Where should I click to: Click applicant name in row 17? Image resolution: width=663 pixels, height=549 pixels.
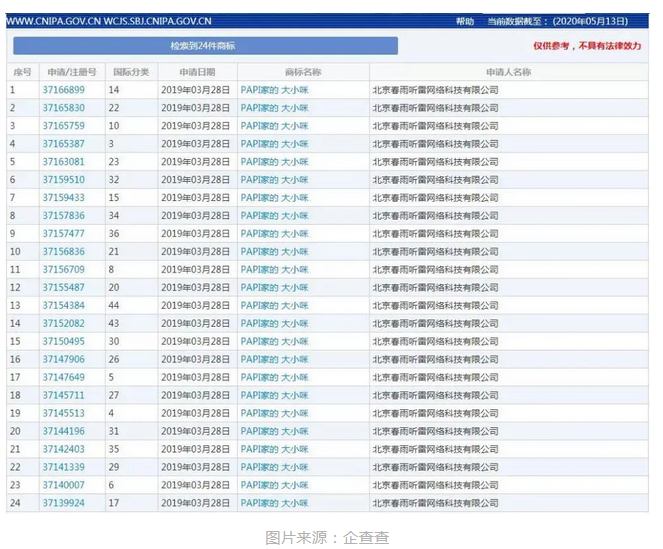[x=435, y=377]
